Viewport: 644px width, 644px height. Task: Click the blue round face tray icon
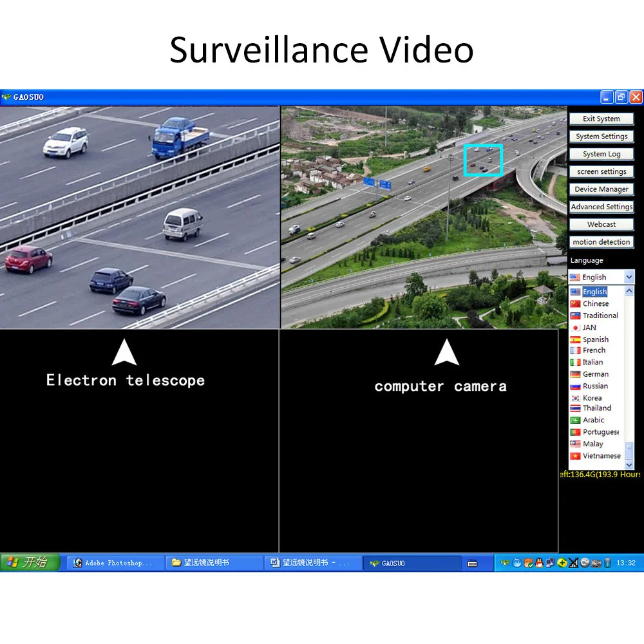[x=517, y=563]
